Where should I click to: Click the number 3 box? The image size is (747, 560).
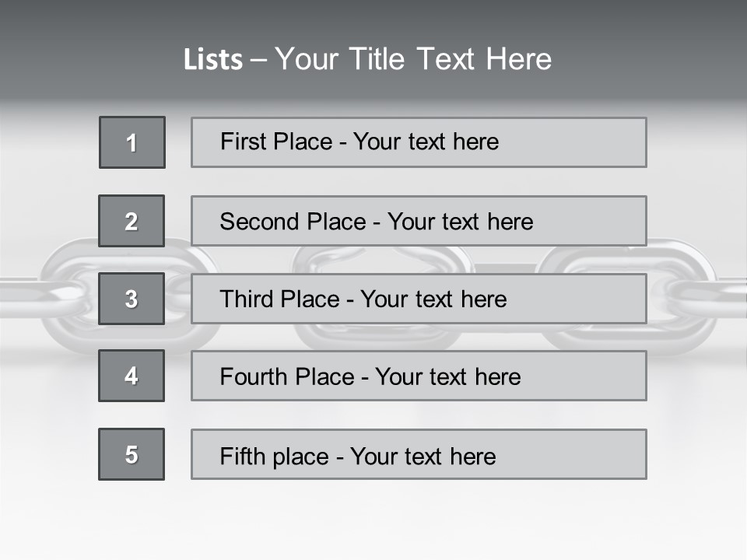132,299
